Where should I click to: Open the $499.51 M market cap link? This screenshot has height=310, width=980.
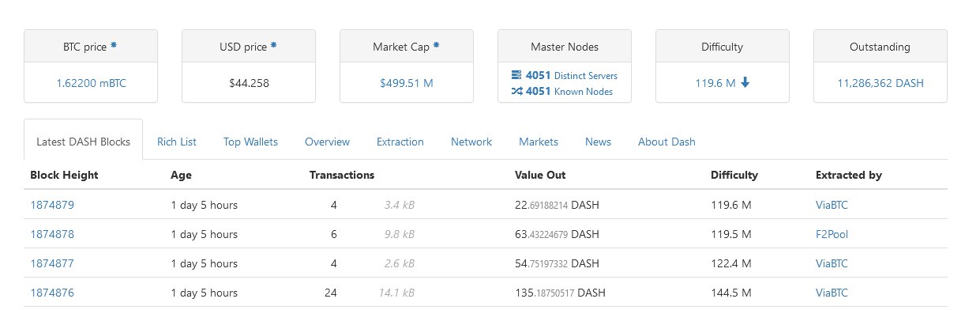(x=406, y=83)
